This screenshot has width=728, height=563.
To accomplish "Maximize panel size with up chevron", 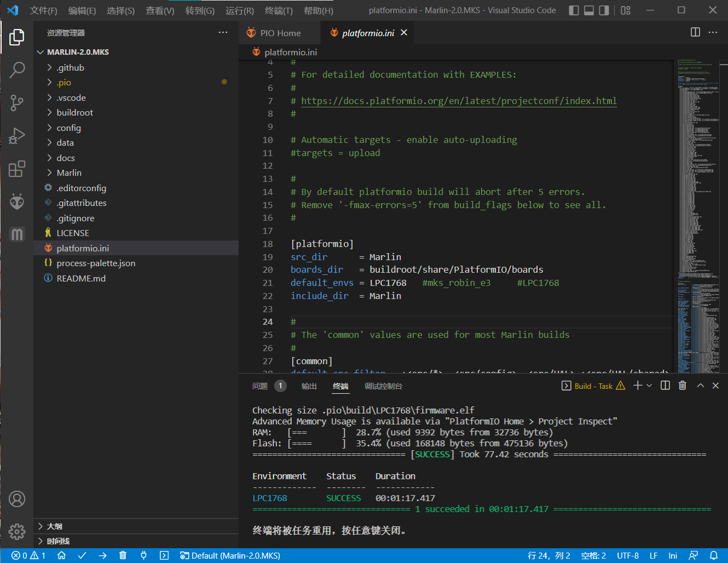I will coord(700,386).
